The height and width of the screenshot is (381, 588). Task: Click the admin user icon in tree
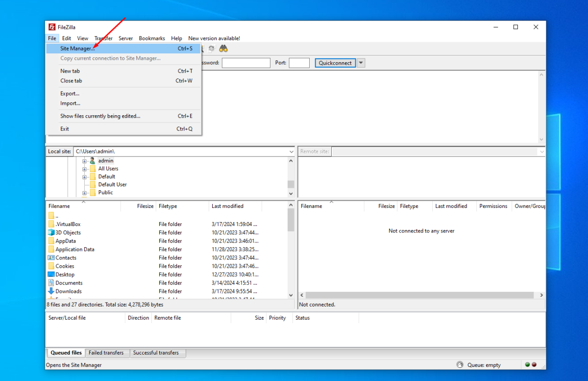click(92, 161)
